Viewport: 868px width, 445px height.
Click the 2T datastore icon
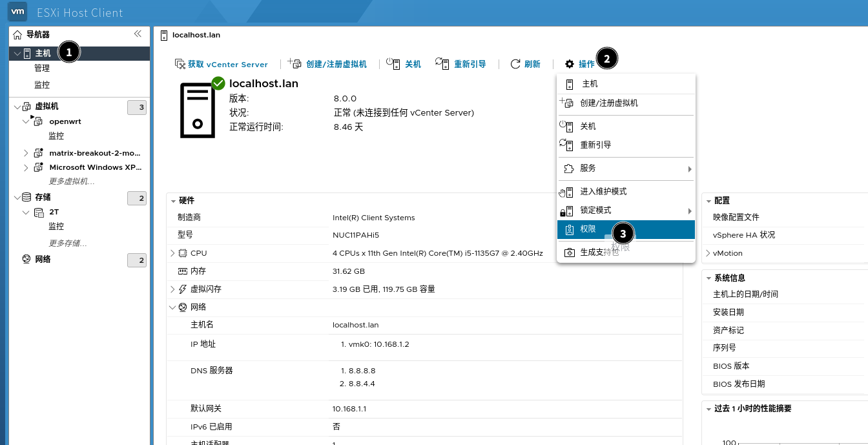pyautogui.click(x=39, y=212)
